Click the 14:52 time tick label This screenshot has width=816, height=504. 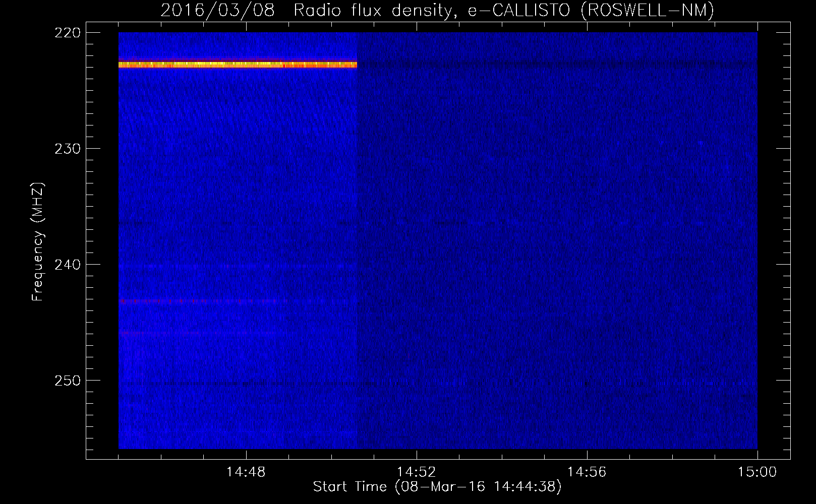point(416,472)
